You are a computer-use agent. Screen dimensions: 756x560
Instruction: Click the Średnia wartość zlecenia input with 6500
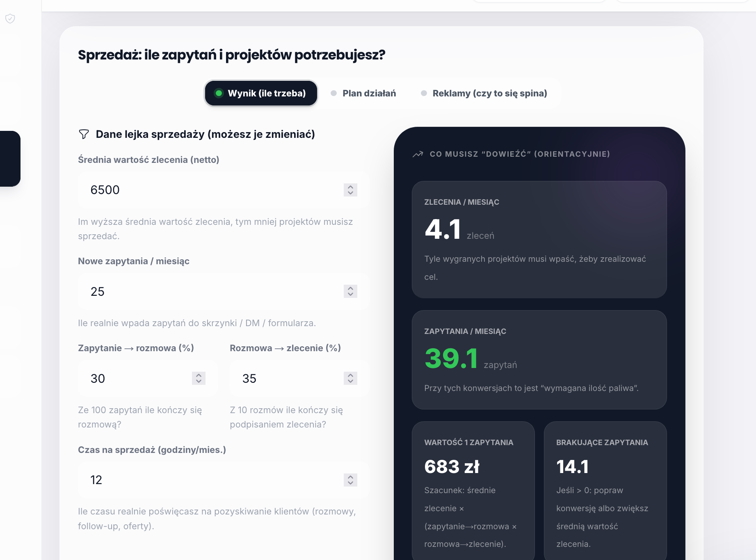tap(224, 190)
